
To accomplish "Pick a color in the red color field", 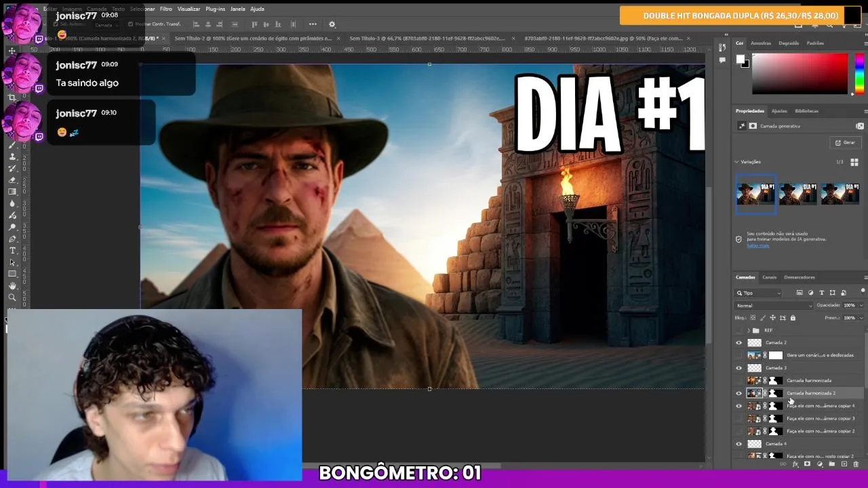I will tap(800, 73).
